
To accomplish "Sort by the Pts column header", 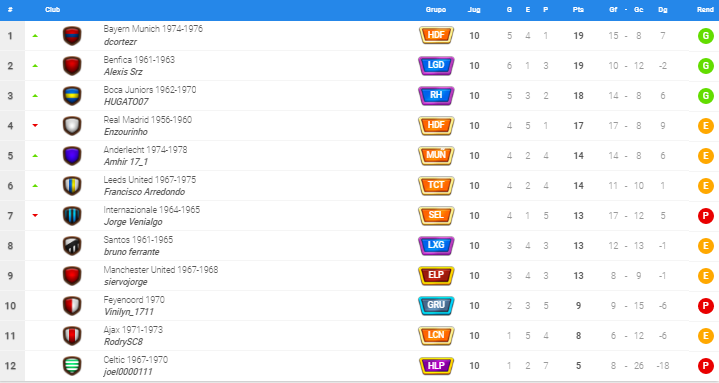I will [x=578, y=10].
